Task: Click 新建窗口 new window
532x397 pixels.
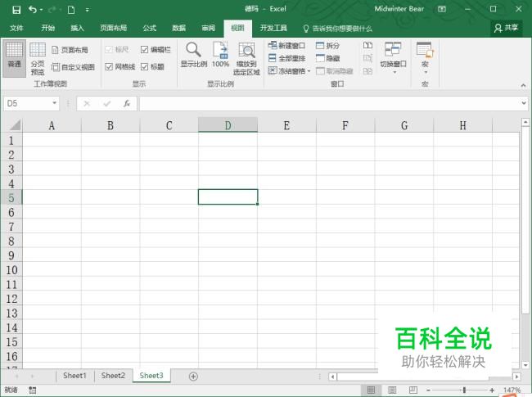Action: click(x=286, y=46)
